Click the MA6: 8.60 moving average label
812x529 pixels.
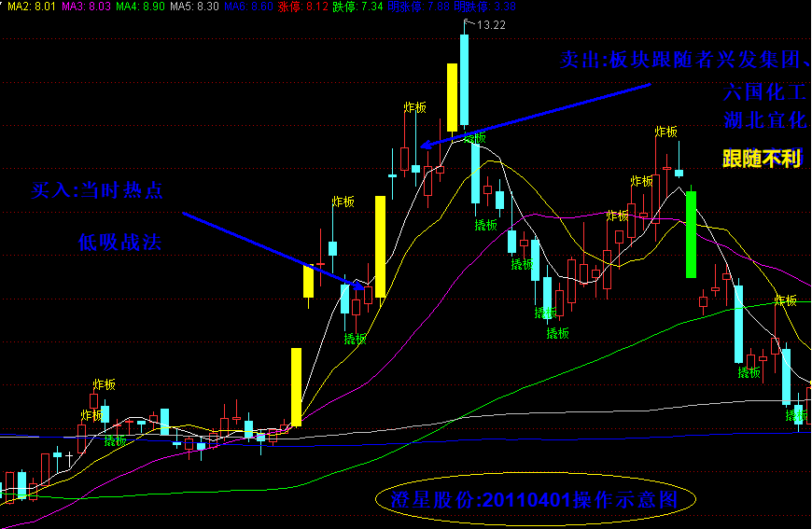coord(248,7)
